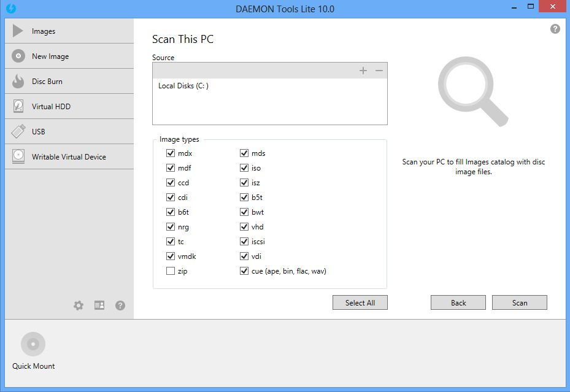
Task: Open settings with the gear icon
Action: (x=79, y=306)
